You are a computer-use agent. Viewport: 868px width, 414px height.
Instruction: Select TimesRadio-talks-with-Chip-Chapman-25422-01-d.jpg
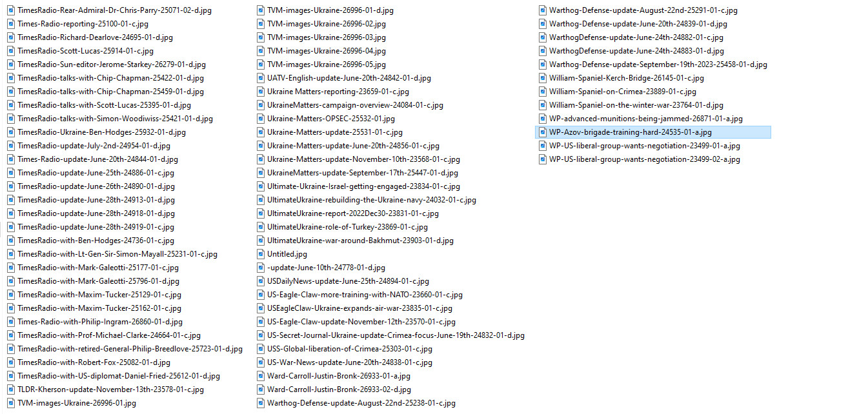click(x=110, y=78)
